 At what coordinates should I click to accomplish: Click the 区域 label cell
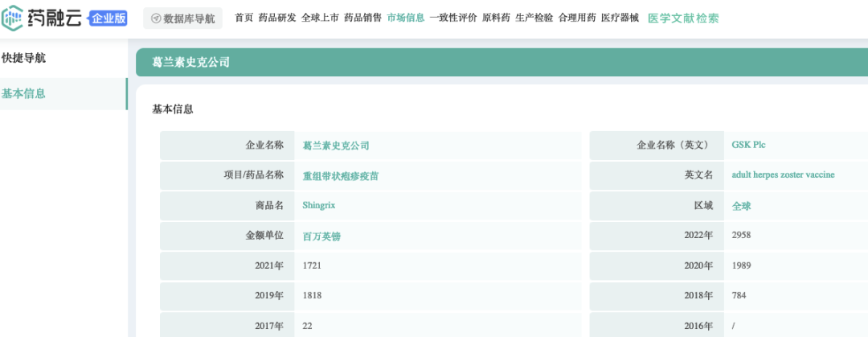tap(657, 206)
